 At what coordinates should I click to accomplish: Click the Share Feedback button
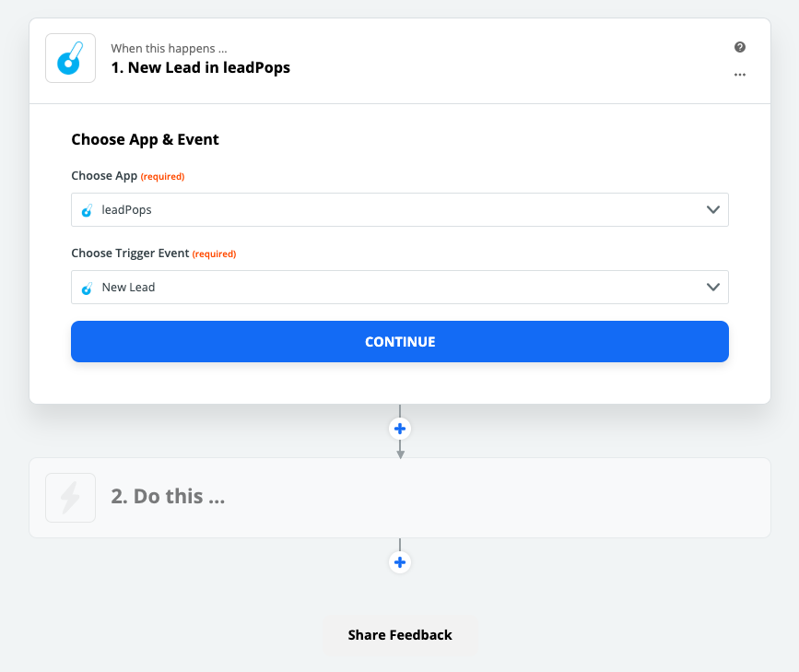pos(400,635)
